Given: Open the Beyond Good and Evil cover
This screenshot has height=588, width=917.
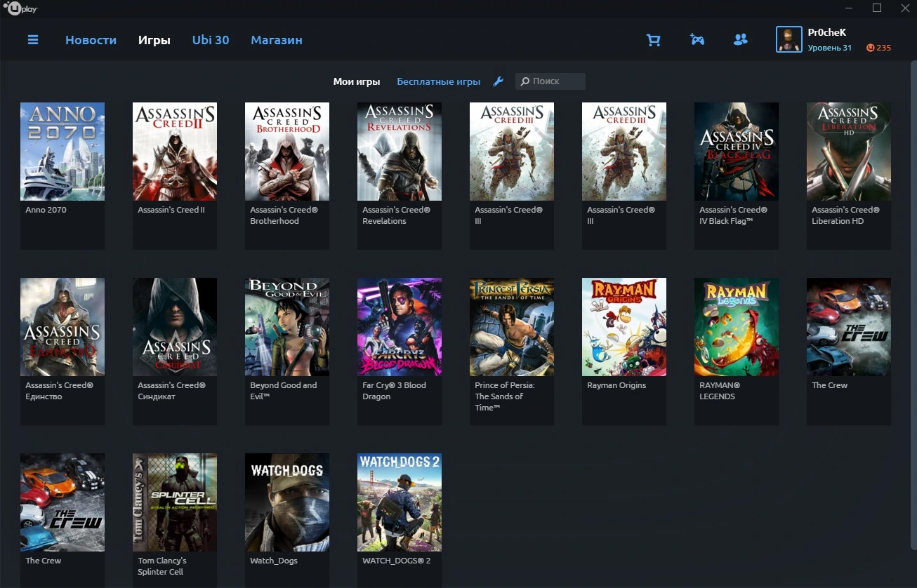Looking at the screenshot, I should [x=287, y=327].
